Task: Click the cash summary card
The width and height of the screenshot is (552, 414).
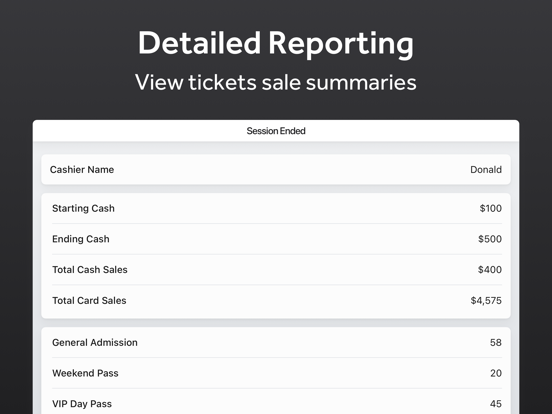Action: point(276,256)
